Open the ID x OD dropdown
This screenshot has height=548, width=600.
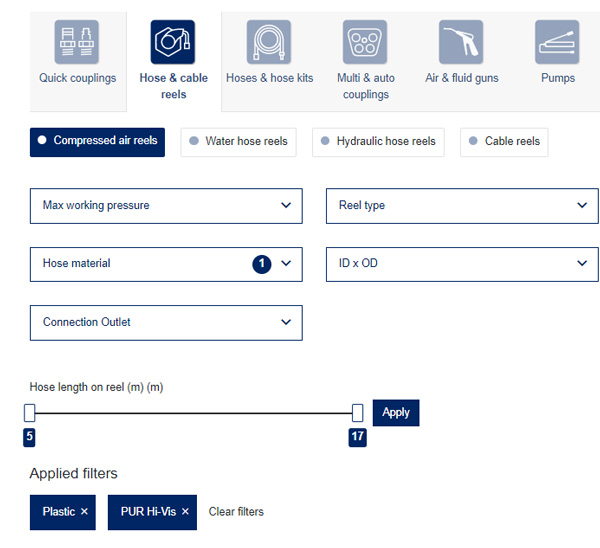click(x=461, y=264)
